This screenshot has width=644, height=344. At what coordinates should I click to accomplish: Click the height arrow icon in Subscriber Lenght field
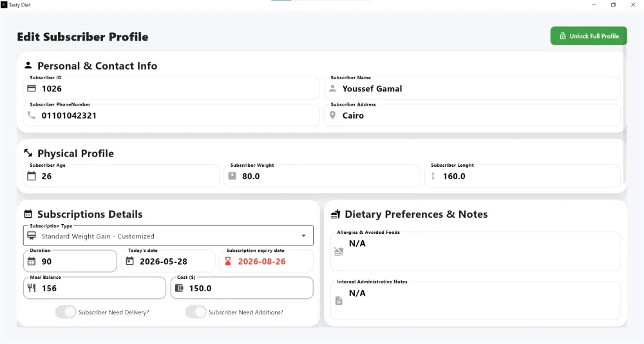pos(433,176)
